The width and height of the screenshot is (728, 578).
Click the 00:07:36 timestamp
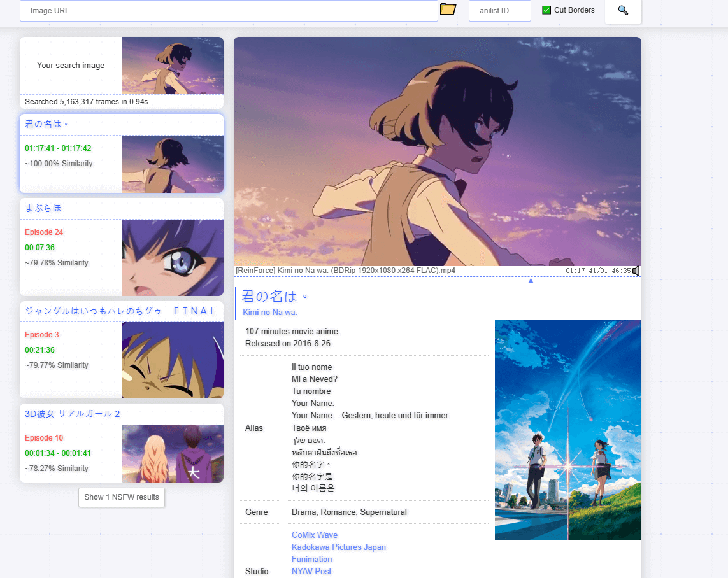(x=39, y=248)
